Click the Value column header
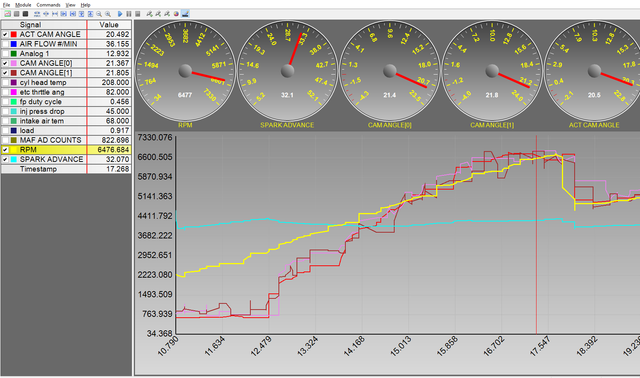Viewport: 640px width, 378px height. pos(109,24)
